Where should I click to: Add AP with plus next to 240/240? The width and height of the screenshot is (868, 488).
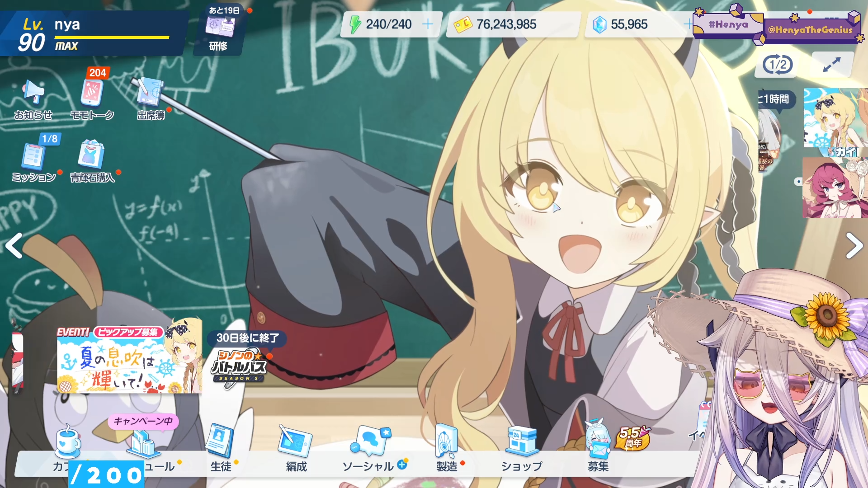click(428, 24)
